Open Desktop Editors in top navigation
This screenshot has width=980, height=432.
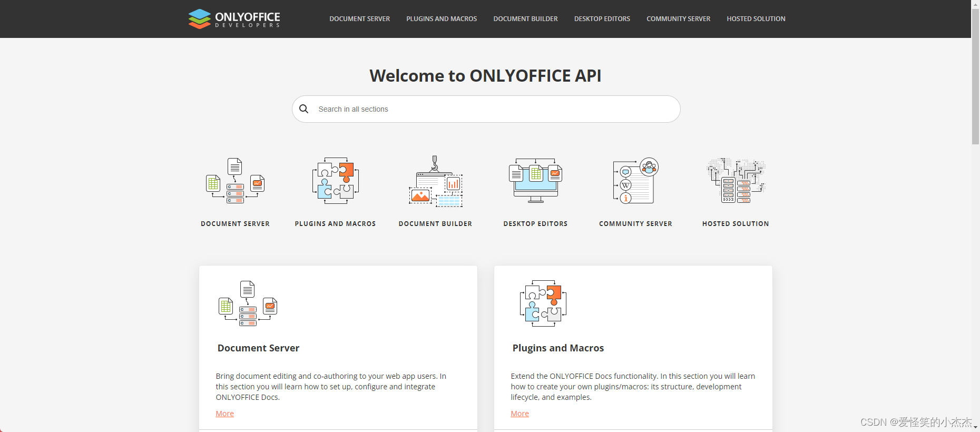click(x=602, y=19)
